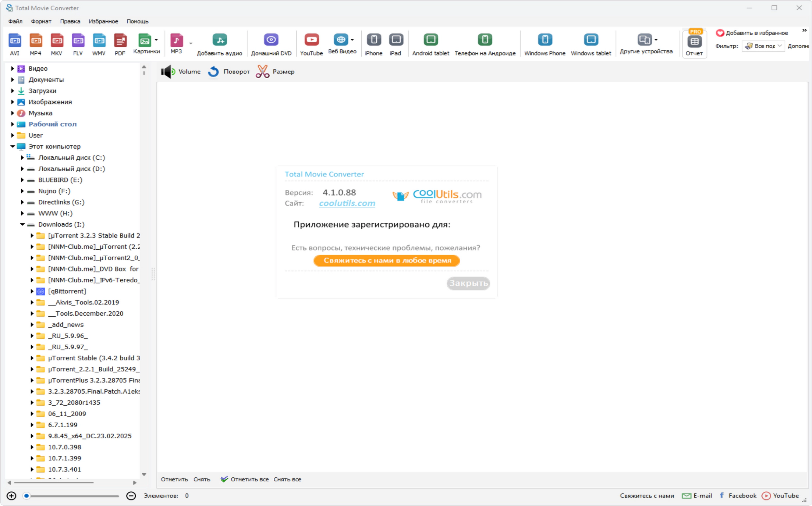Viewport: 812px width, 506px height.
Task: Click the zoom-out minus icon
Action: click(x=131, y=496)
